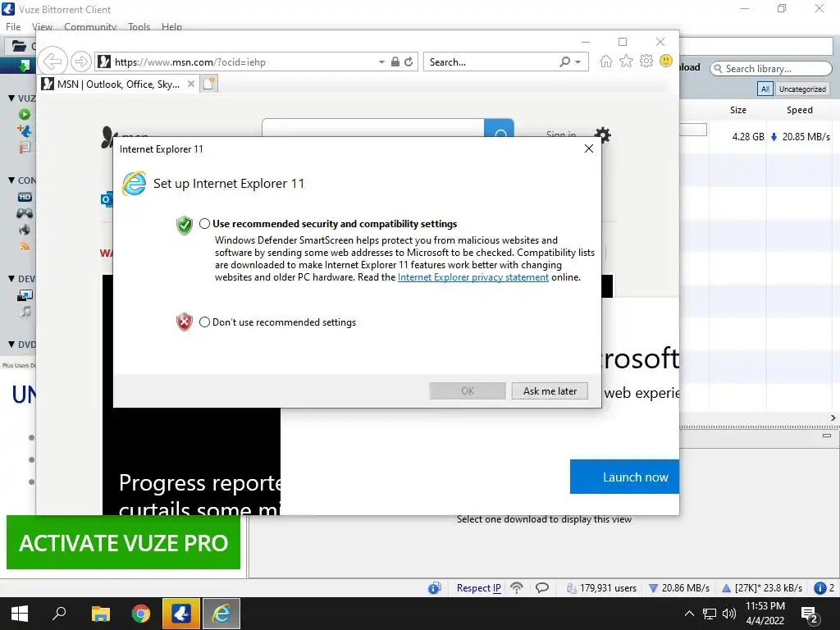Click the chat bubble status bar icon
The image size is (840, 630).
click(x=542, y=587)
